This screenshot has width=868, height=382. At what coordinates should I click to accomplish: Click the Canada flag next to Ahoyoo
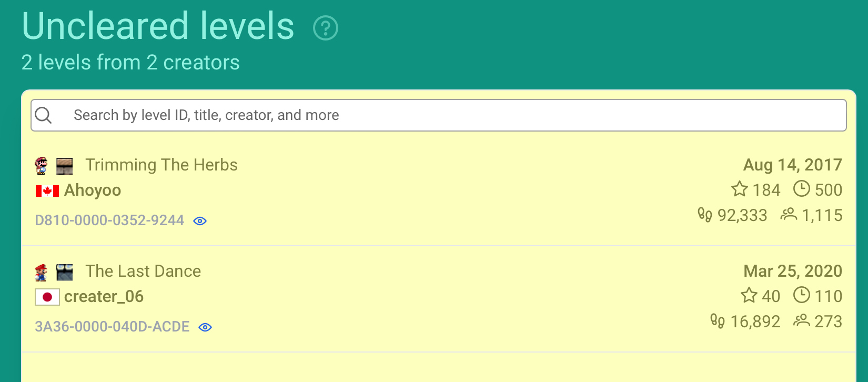pyautogui.click(x=47, y=191)
